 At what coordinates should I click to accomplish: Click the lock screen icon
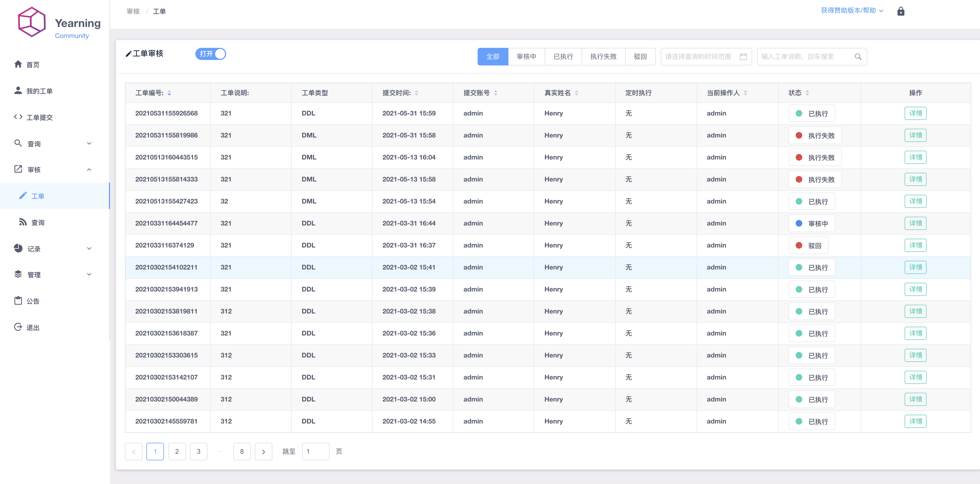[900, 11]
